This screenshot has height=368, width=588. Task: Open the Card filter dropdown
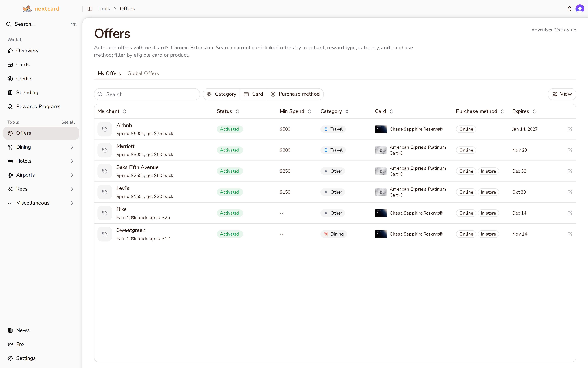[x=253, y=94]
